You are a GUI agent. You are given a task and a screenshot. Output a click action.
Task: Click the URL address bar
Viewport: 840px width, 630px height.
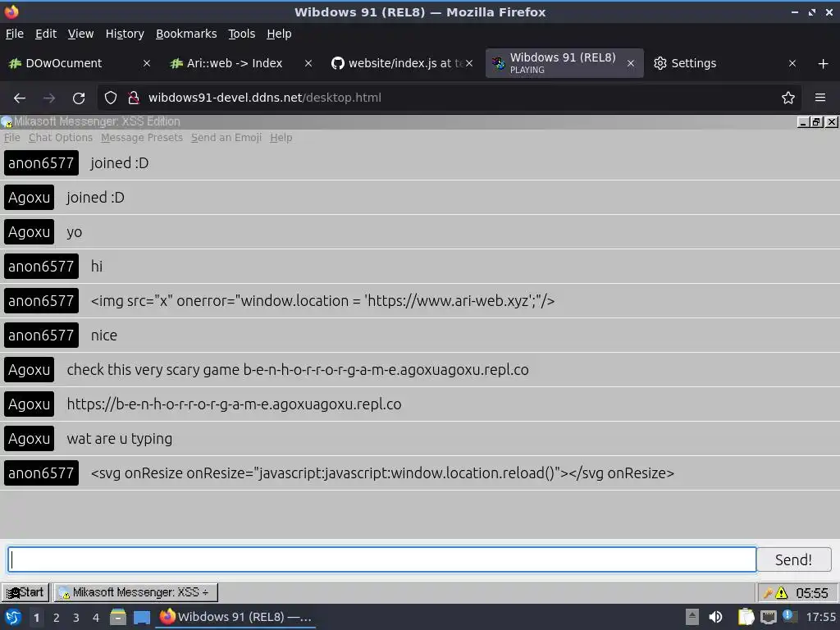450,98
